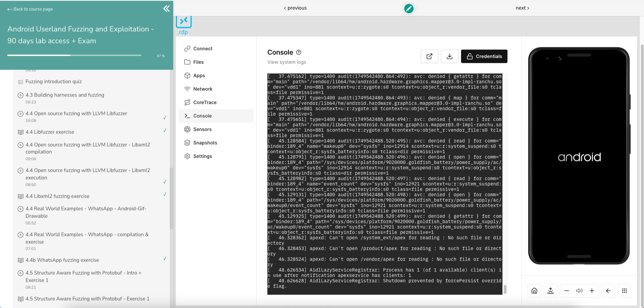This screenshot has height=308, width=644.
Task: Click the Console help question mark icon
Action: tap(299, 52)
